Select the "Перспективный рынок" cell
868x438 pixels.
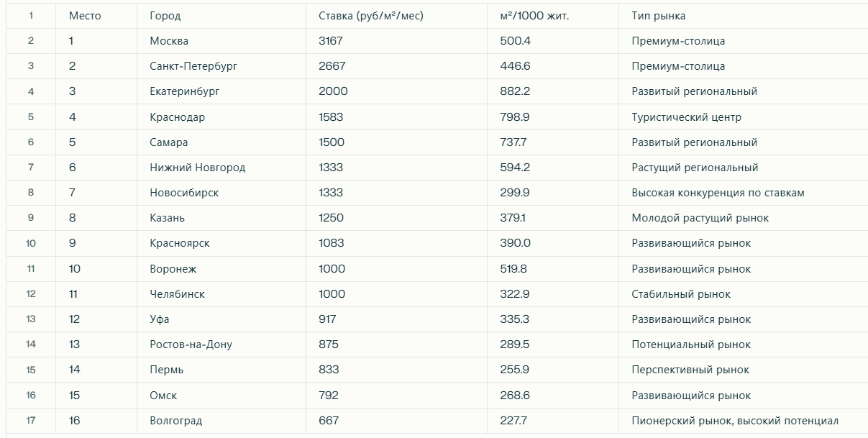(690, 370)
